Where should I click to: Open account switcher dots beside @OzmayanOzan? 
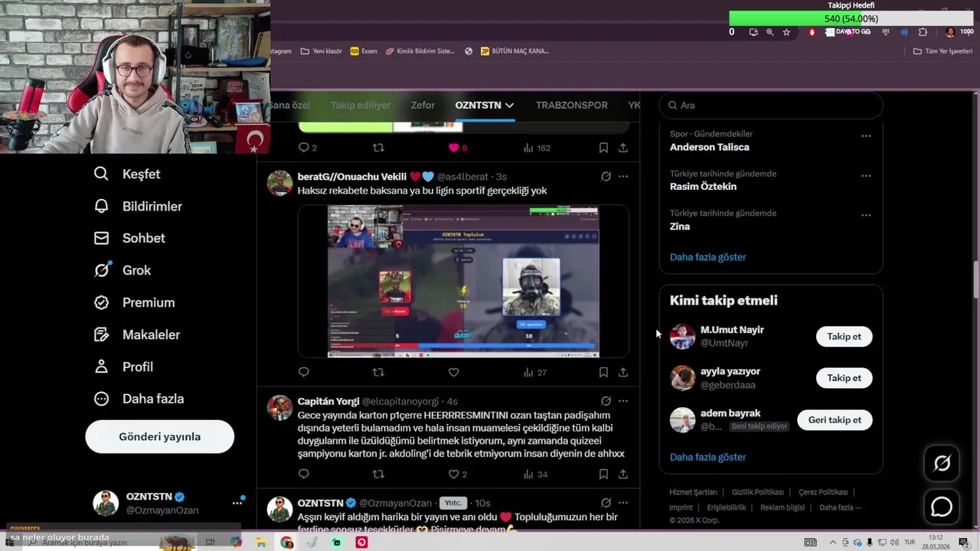click(x=237, y=503)
